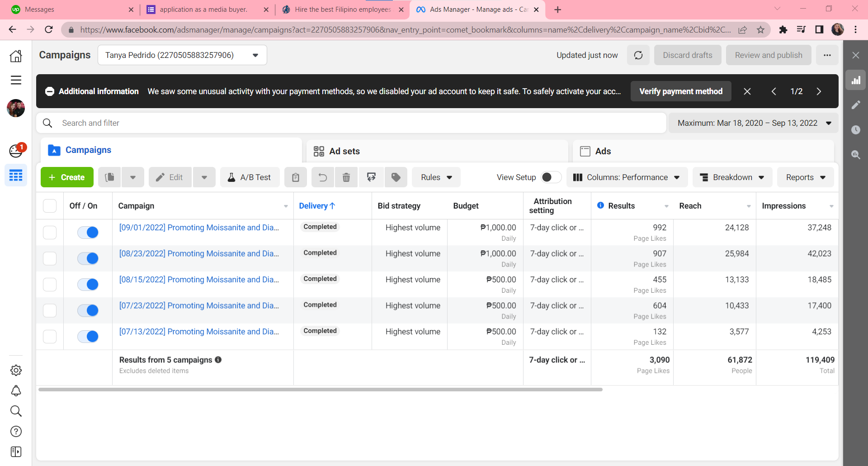Dismiss the payment warning banner
The height and width of the screenshot is (466, 868).
[x=747, y=91]
